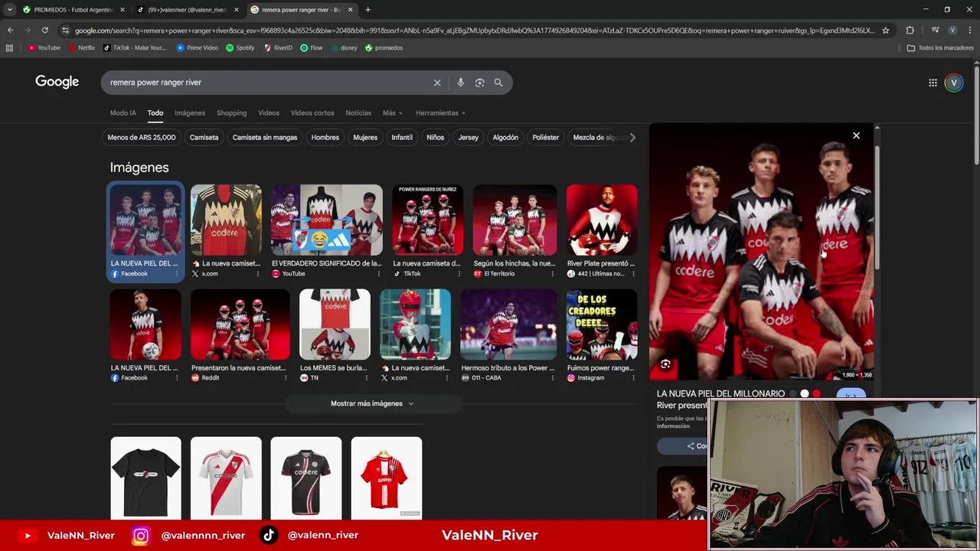Apply the Niños filter chip

[x=435, y=138]
